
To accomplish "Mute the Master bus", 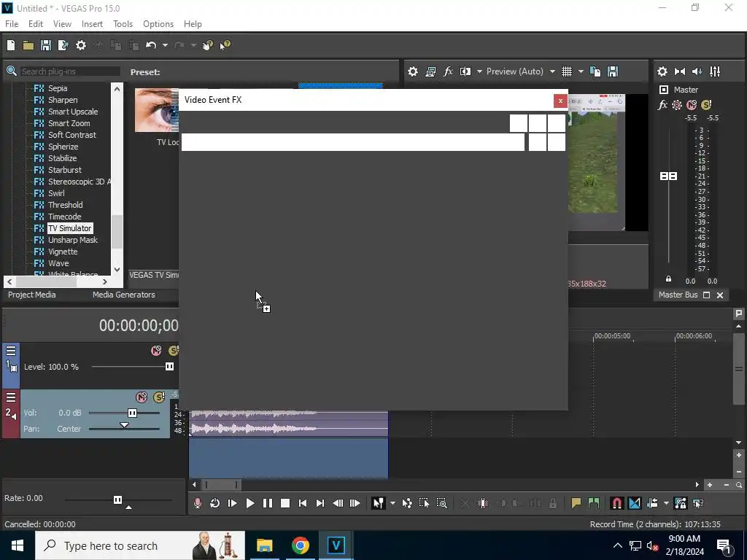I will coord(692,105).
